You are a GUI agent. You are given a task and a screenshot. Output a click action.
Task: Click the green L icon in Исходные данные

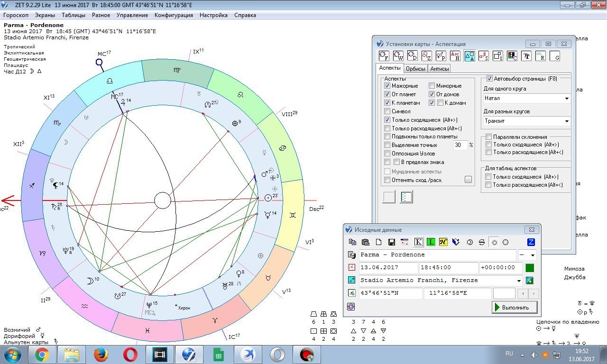(x=431, y=242)
